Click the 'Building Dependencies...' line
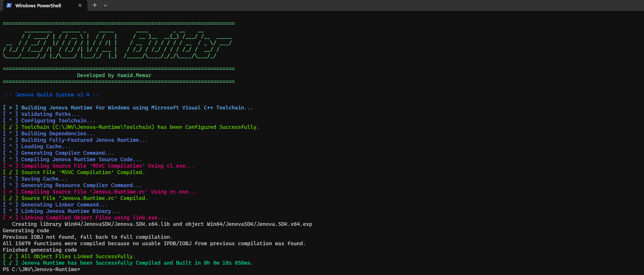644x275 pixels. point(49,134)
